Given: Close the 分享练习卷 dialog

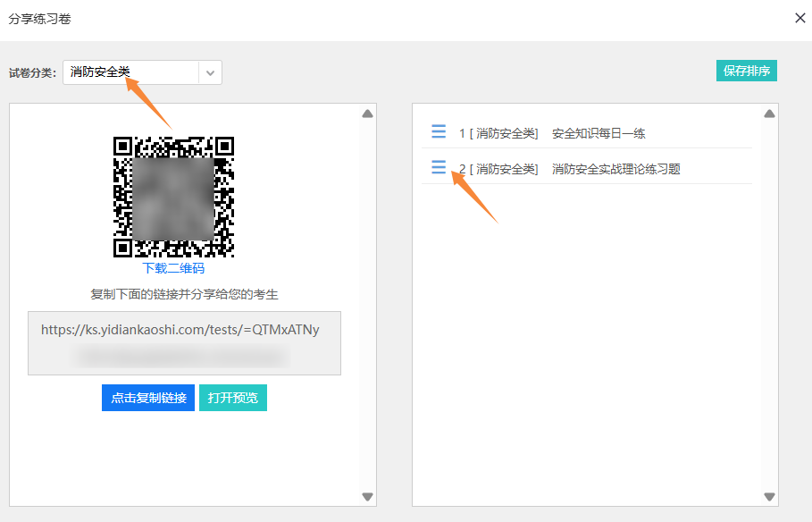Looking at the screenshot, I should [x=799, y=18].
